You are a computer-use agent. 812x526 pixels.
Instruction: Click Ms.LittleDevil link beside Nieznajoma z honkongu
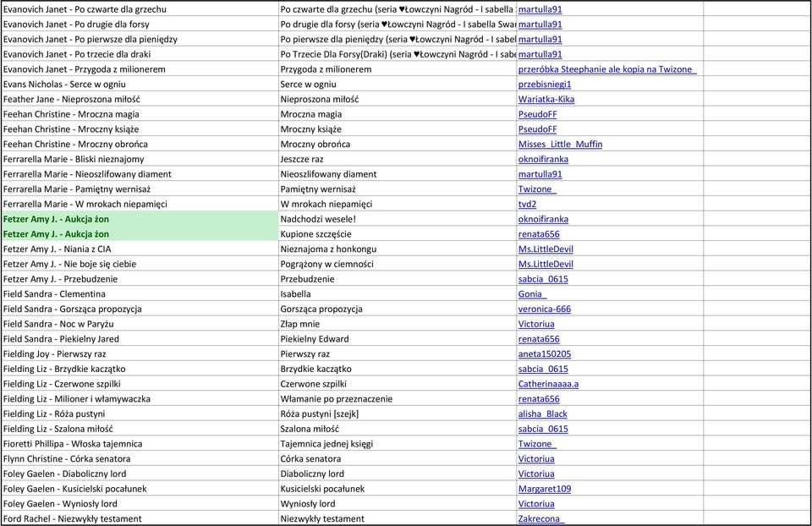546,249
